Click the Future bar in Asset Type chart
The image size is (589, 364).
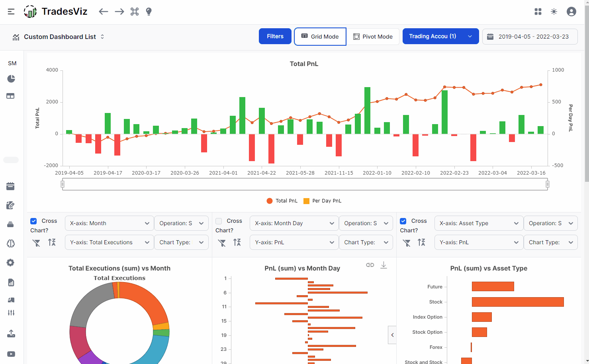pyautogui.click(x=493, y=286)
